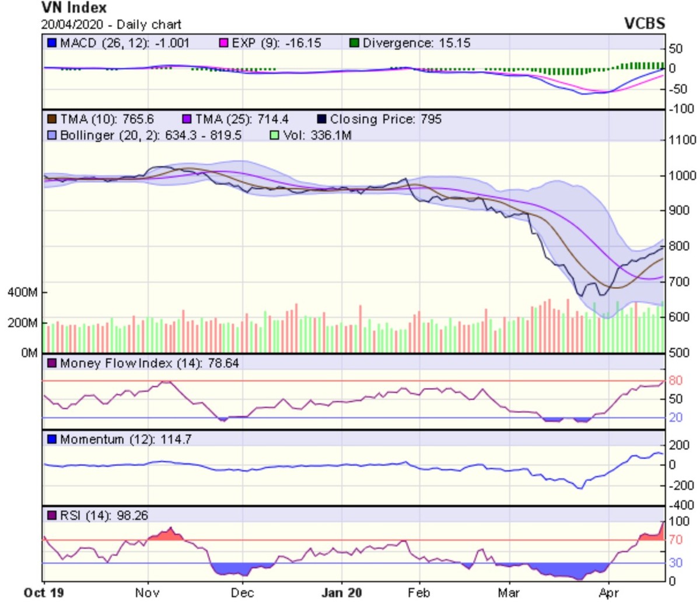Click the blue MACD legend swatch
The image size is (700, 607).
pos(52,43)
